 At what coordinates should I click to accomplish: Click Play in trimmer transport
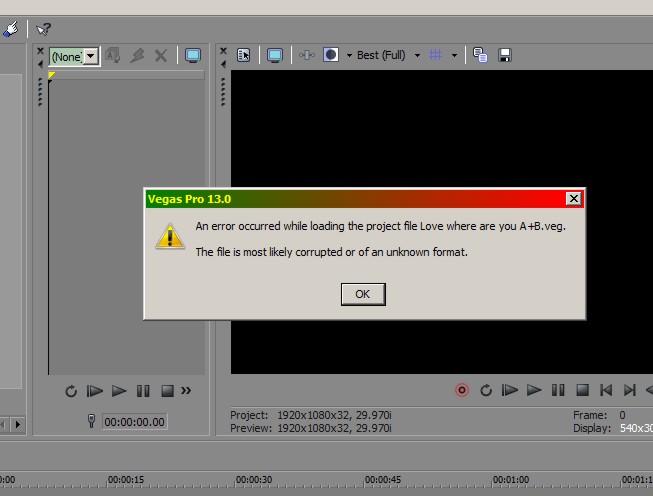pyautogui.click(x=119, y=391)
